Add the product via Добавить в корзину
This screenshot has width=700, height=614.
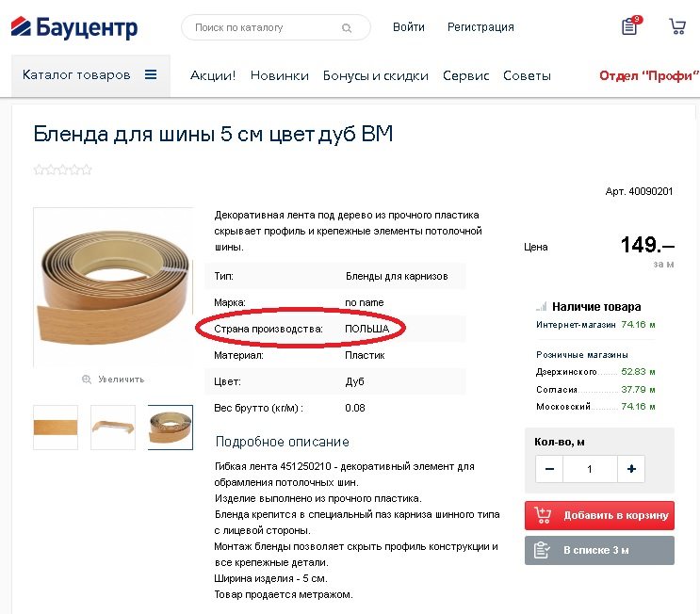coord(599,515)
